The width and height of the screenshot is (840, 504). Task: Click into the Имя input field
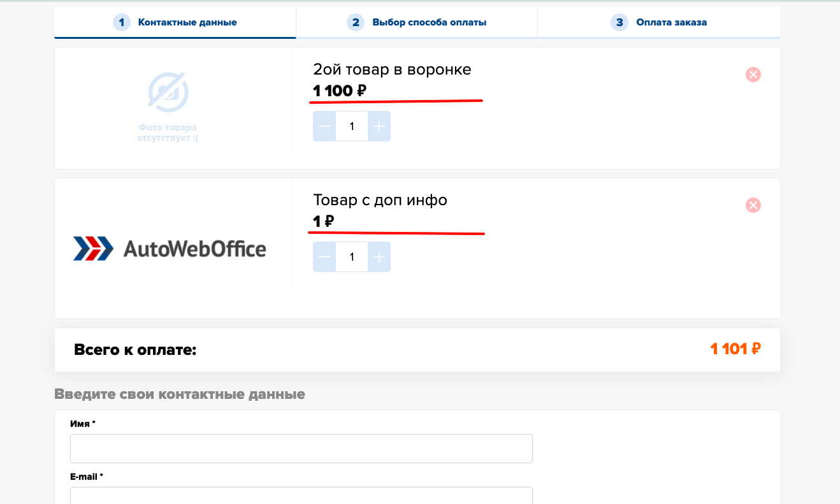(x=301, y=449)
